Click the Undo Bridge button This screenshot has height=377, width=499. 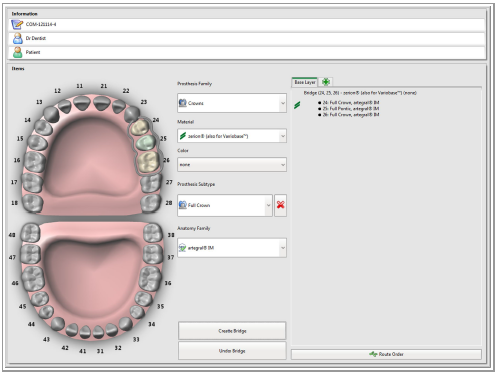point(232,351)
